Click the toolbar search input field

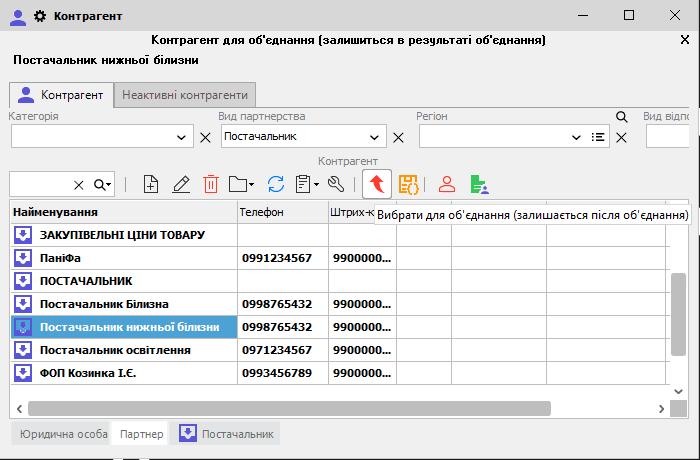click(x=40, y=184)
